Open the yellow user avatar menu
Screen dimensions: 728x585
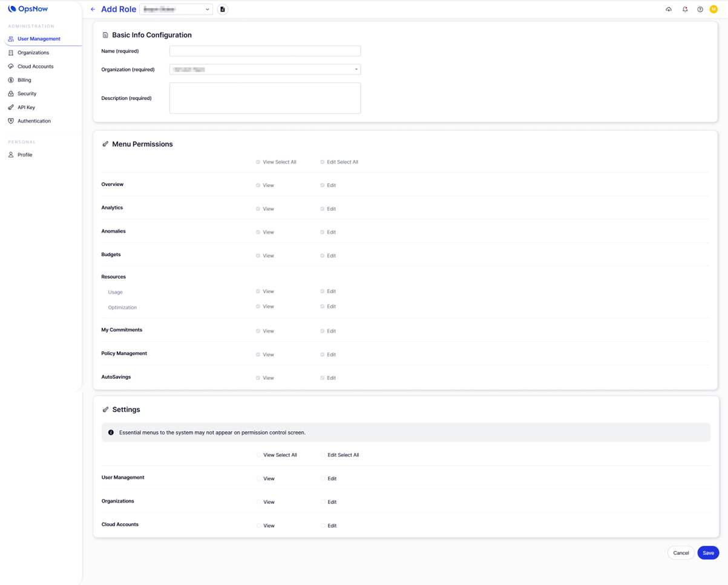tap(713, 10)
